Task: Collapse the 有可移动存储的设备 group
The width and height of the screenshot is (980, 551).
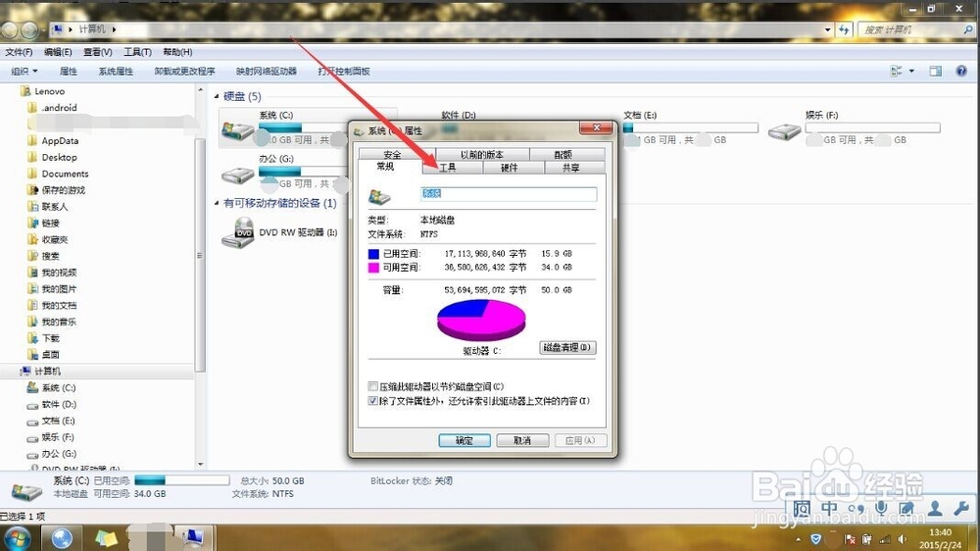Action: click(x=217, y=203)
